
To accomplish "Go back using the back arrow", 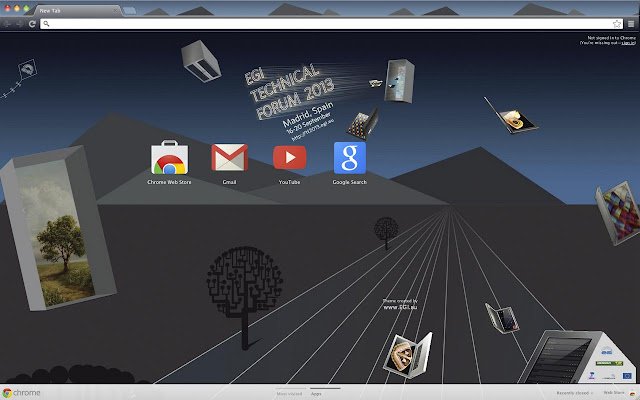I will point(7,24).
